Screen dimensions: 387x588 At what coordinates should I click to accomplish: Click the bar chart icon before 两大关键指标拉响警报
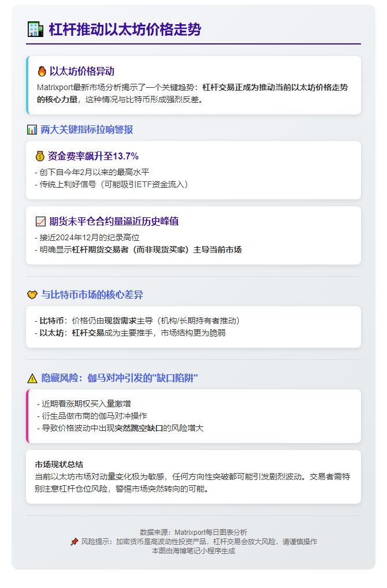32,130
